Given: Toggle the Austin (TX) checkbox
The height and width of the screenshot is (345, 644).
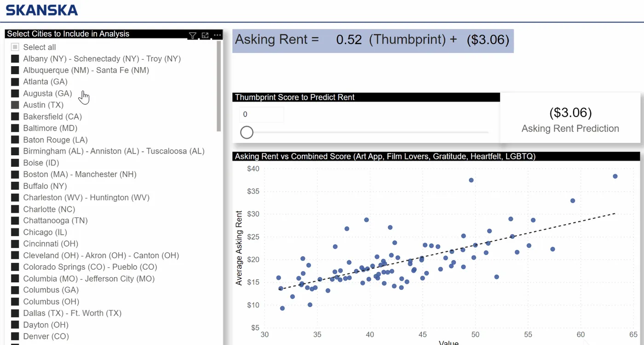Looking at the screenshot, I should tap(15, 105).
